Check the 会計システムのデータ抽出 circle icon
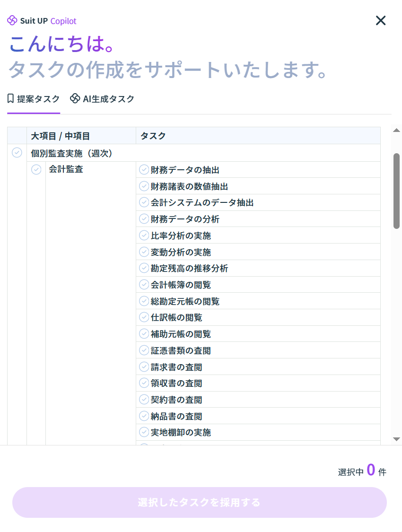Image resolution: width=402 pixels, height=532 pixels. click(x=144, y=202)
